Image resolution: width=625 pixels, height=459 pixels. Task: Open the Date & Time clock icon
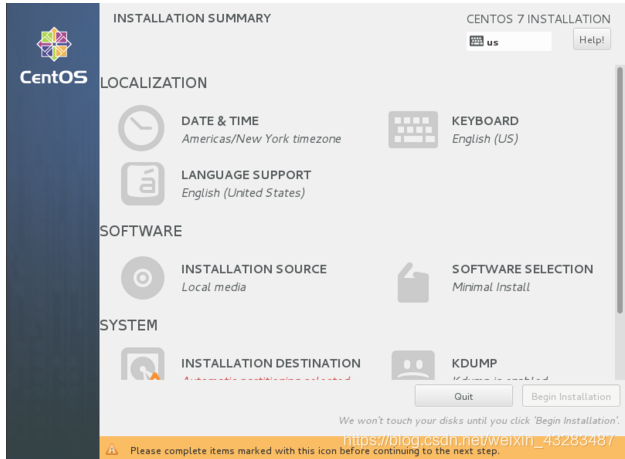[141, 128]
